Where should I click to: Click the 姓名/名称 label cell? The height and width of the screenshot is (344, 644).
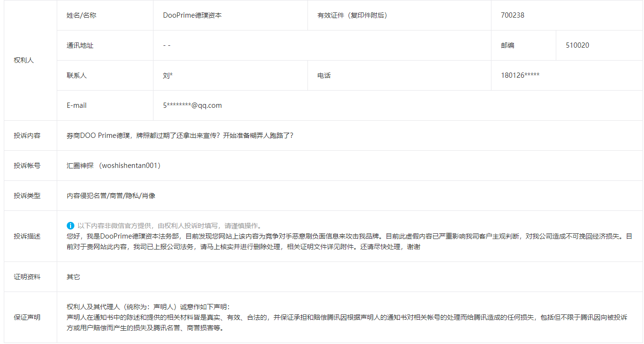(x=82, y=15)
